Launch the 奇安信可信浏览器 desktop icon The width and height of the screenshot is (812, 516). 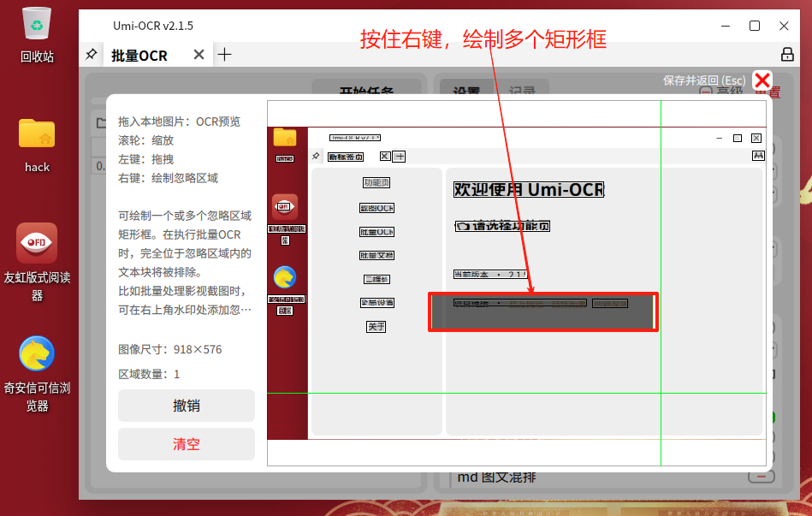pos(37,374)
